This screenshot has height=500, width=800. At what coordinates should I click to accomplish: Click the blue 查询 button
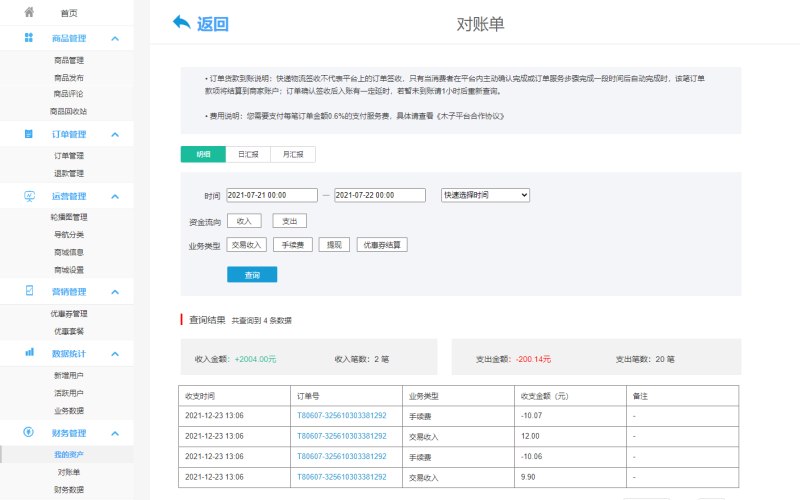[252, 274]
